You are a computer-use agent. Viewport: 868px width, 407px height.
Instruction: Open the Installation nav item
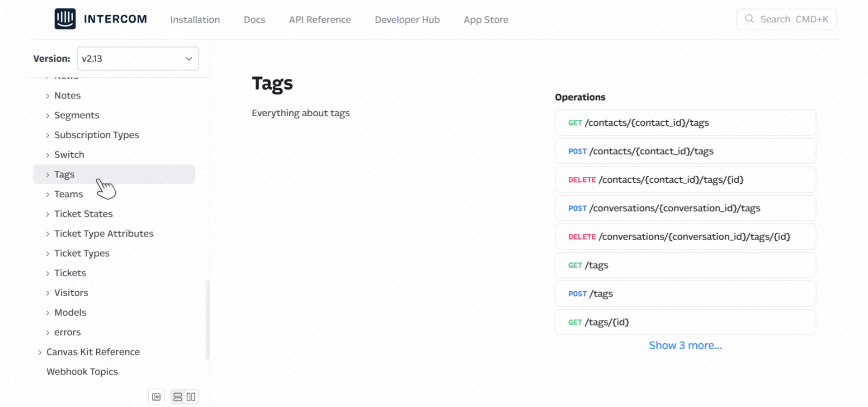pyautogui.click(x=195, y=19)
